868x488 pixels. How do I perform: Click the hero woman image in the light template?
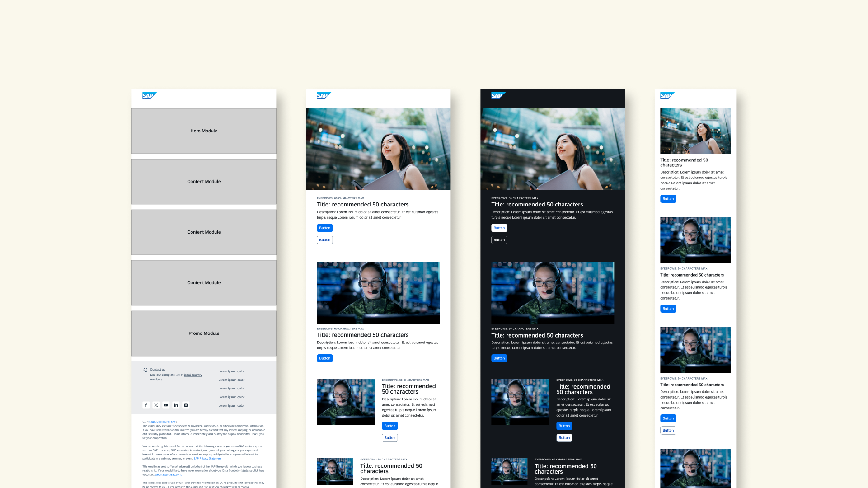[x=378, y=149]
